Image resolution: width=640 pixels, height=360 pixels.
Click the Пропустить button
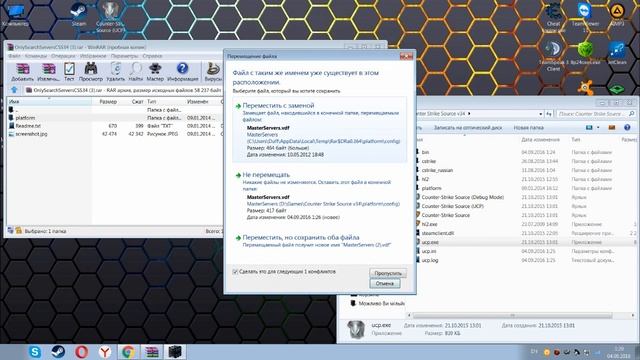[388, 273]
